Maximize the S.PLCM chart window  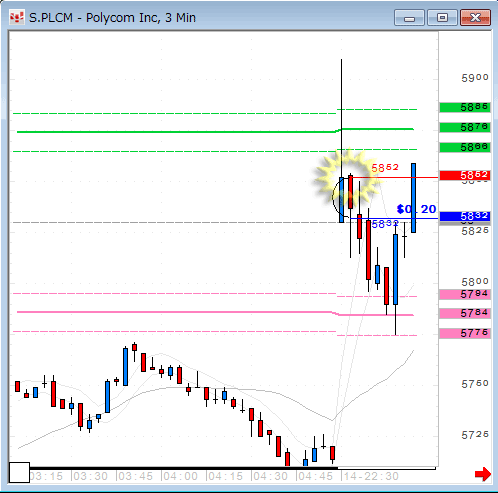442,18
